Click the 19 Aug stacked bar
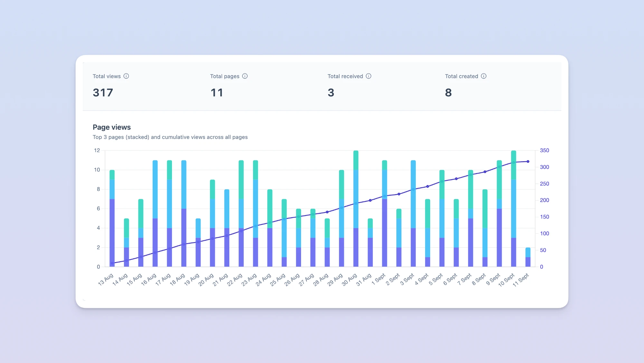The height and width of the screenshot is (363, 644). click(198, 242)
